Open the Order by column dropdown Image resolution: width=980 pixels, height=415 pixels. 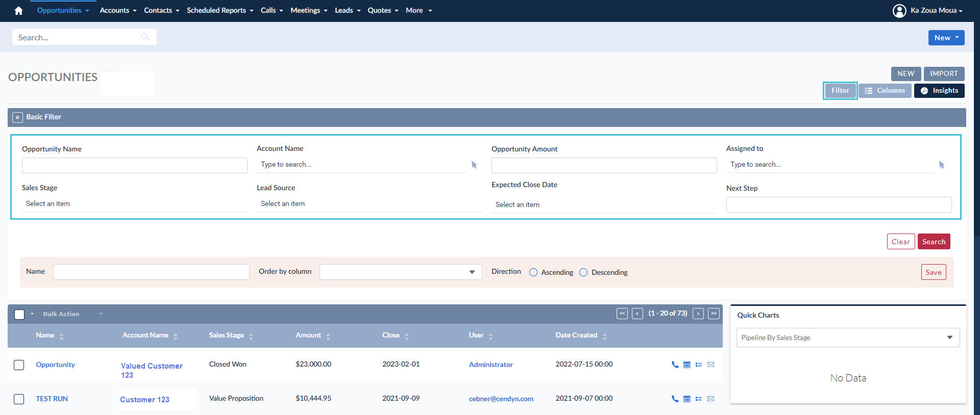coord(401,272)
